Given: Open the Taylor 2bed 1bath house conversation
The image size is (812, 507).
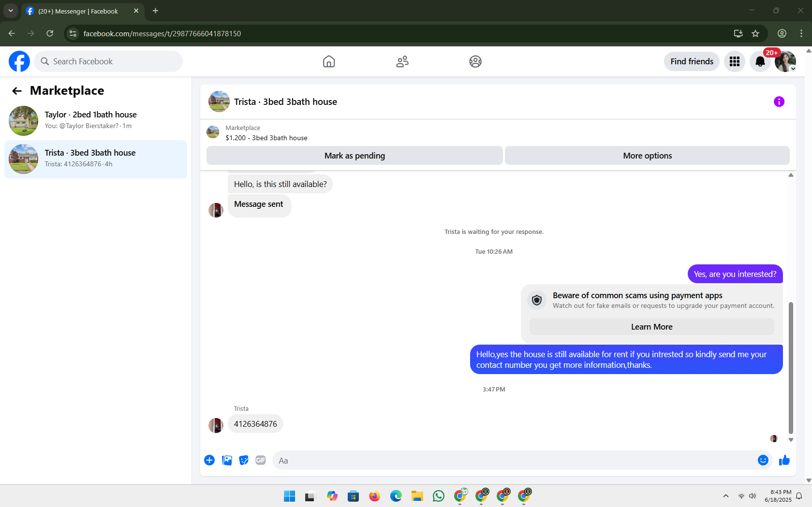Looking at the screenshot, I should pos(96,120).
